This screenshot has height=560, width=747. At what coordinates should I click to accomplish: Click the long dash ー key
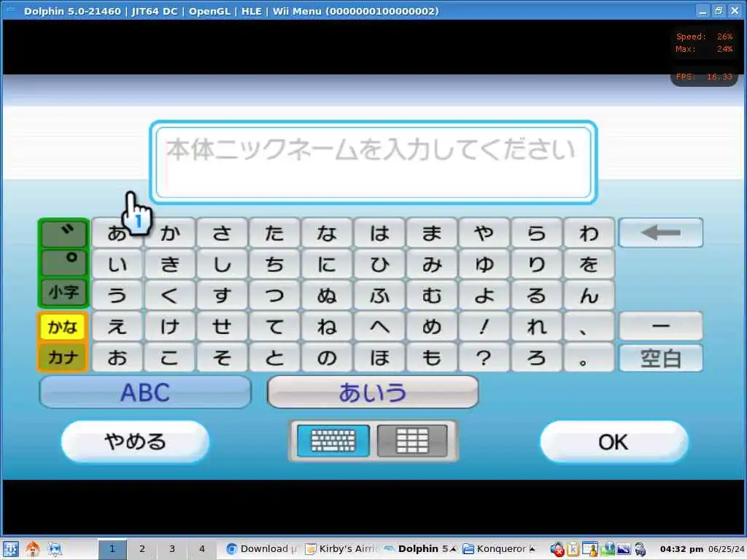tap(660, 326)
